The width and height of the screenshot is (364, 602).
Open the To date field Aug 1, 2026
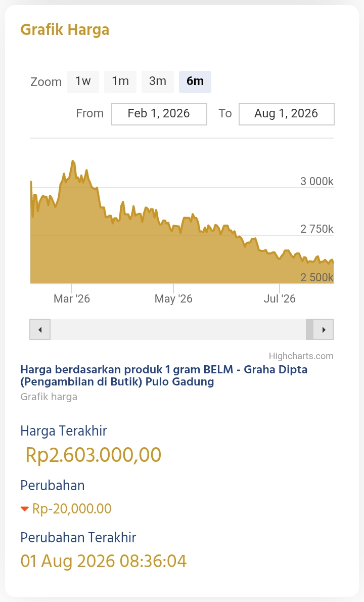coord(287,114)
